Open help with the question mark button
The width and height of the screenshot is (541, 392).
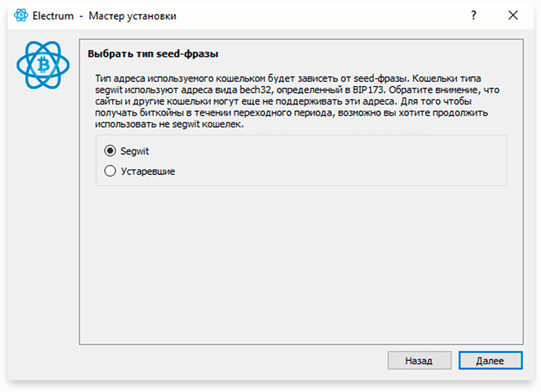474,15
